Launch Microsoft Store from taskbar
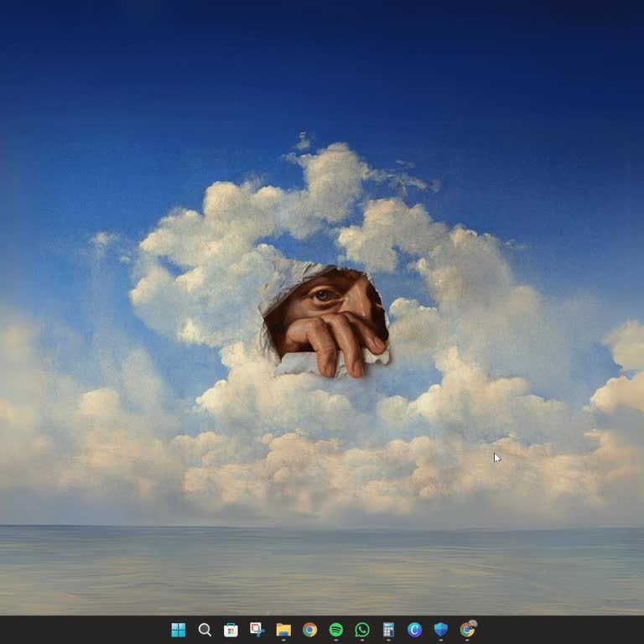The width and height of the screenshot is (644, 644). pos(231,630)
